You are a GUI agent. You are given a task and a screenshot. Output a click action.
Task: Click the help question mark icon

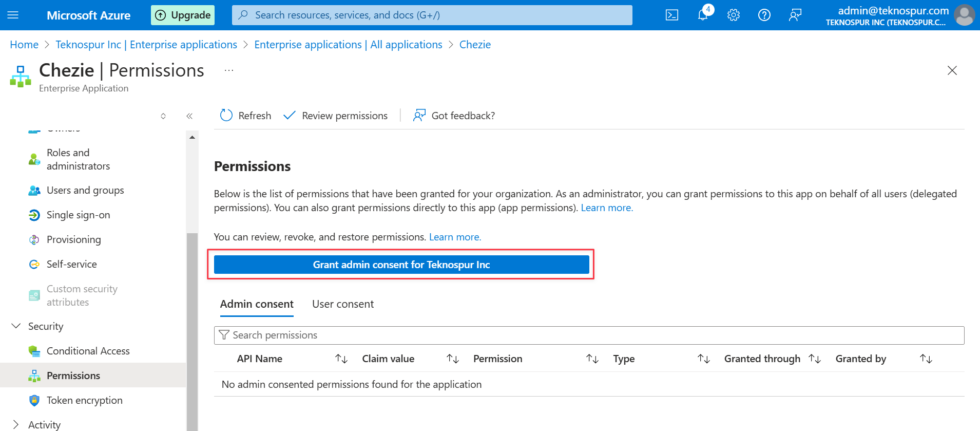764,15
